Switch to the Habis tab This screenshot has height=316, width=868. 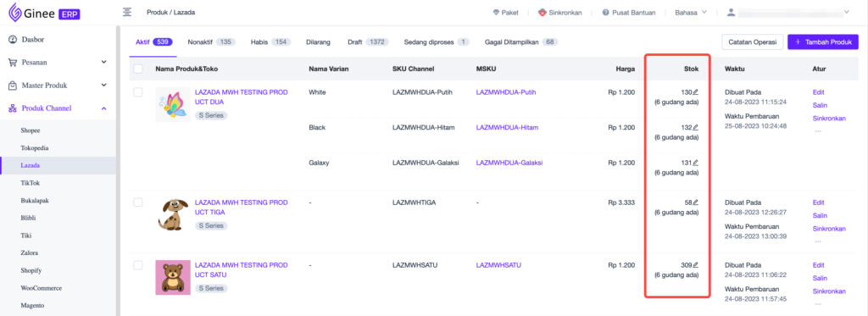pyautogui.click(x=270, y=42)
